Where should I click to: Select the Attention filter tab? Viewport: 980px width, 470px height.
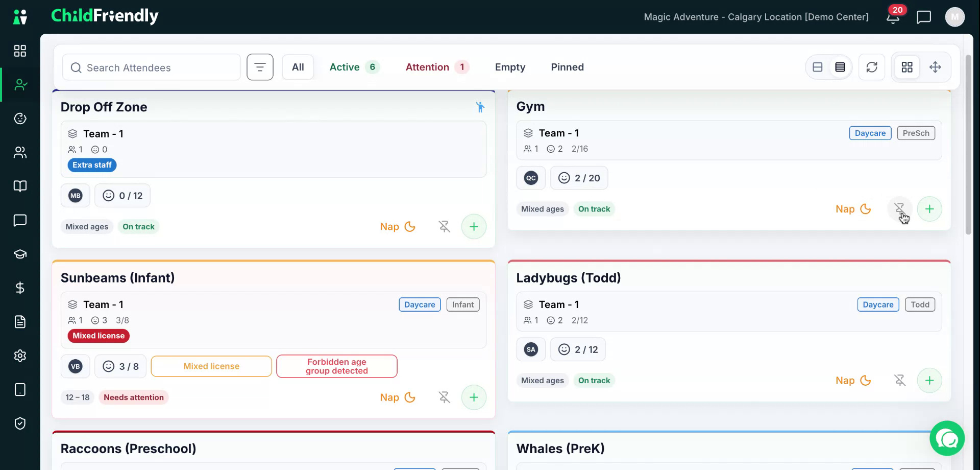point(437,67)
